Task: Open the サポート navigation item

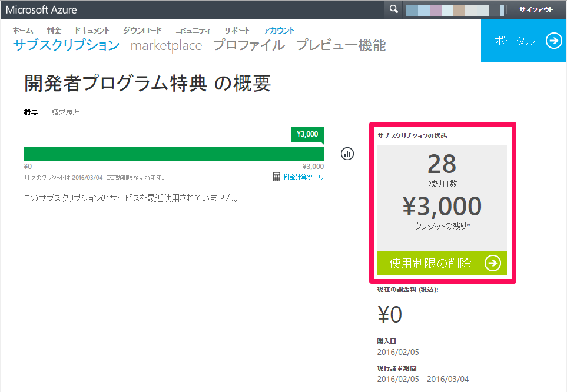Action: (237, 31)
